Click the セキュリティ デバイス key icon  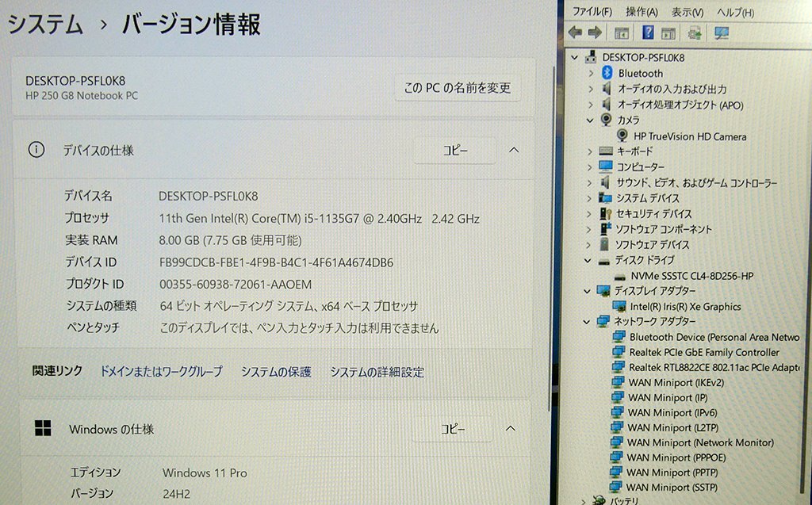[x=605, y=213]
